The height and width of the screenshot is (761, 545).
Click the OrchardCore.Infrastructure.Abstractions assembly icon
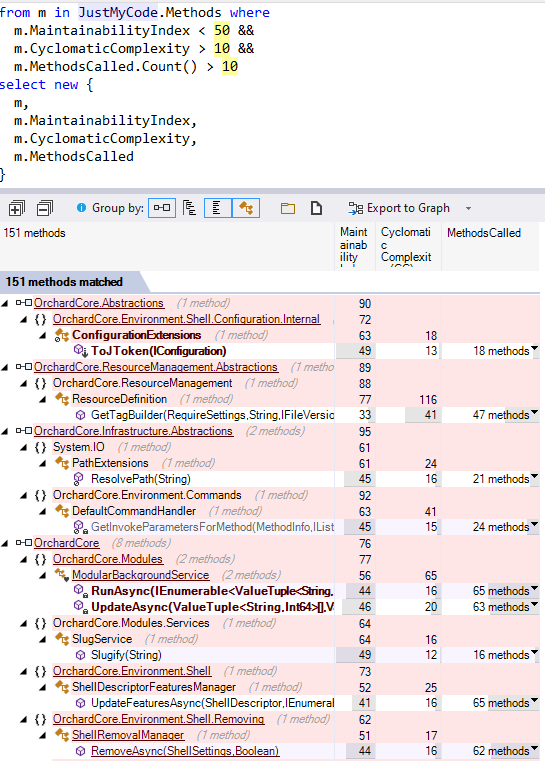[x=24, y=430]
